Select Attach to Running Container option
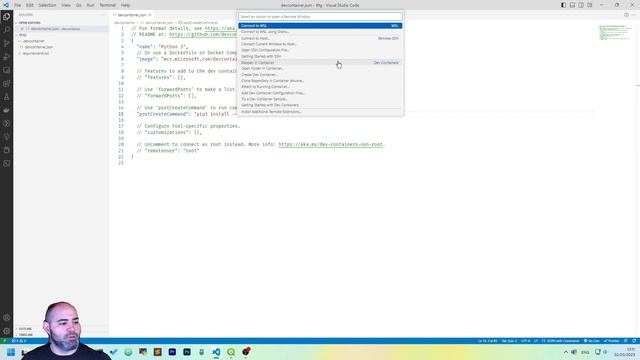The image size is (640, 360). coord(320,87)
